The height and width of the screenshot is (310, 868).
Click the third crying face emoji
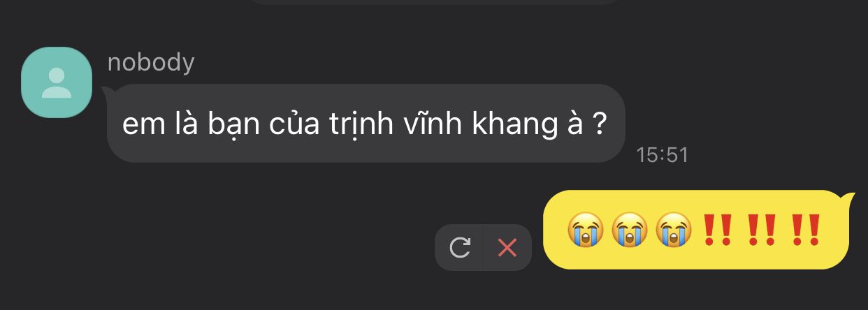tap(674, 230)
